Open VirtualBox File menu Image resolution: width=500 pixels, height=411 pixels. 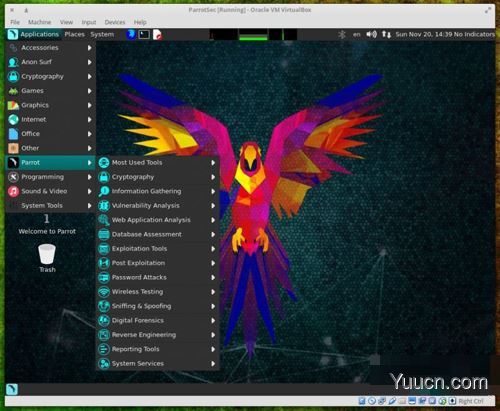(15, 22)
